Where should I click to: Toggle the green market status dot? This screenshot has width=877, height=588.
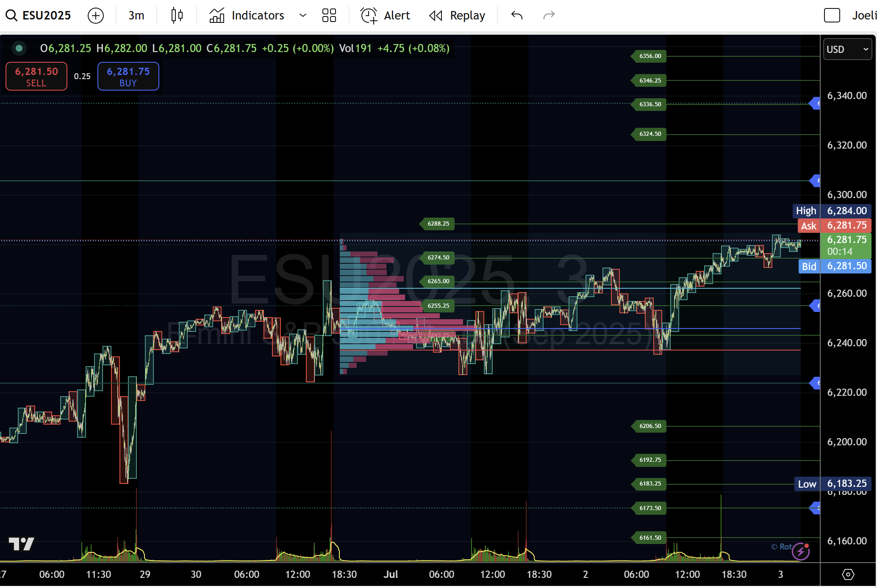point(19,48)
